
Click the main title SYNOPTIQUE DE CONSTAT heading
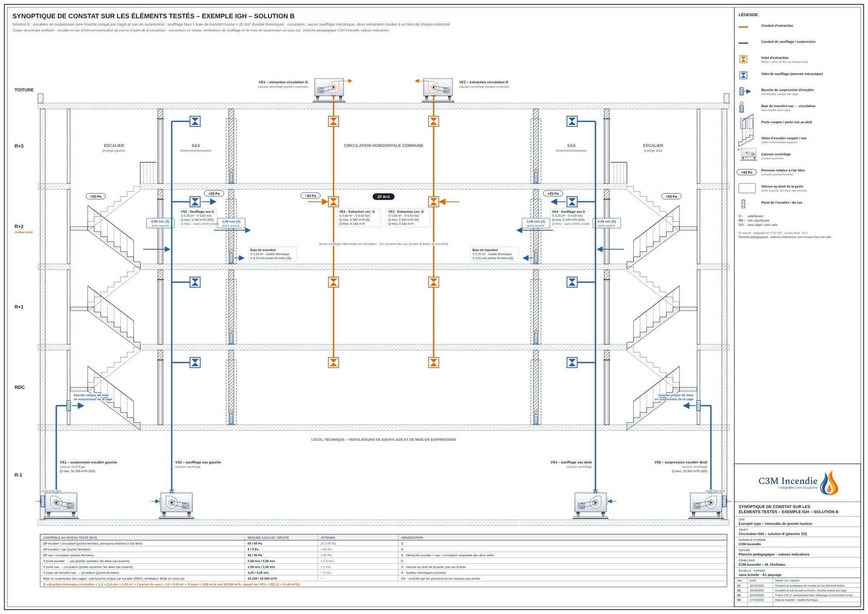(x=153, y=16)
